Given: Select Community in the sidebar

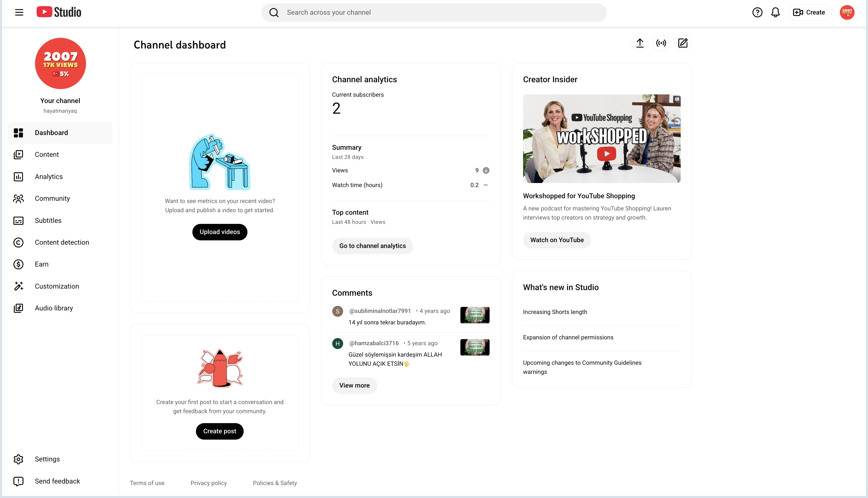Looking at the screenshot, I should pos(60,198).
